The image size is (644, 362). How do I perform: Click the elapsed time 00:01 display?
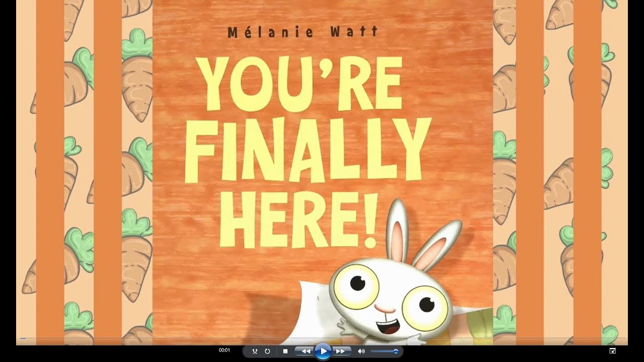tap(224, 350)
